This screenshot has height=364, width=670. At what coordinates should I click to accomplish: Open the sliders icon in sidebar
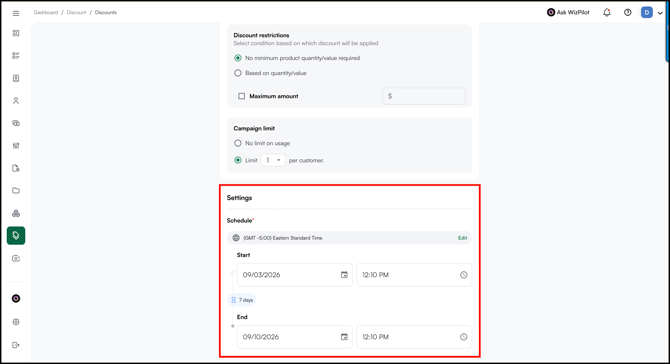(16, 146)
